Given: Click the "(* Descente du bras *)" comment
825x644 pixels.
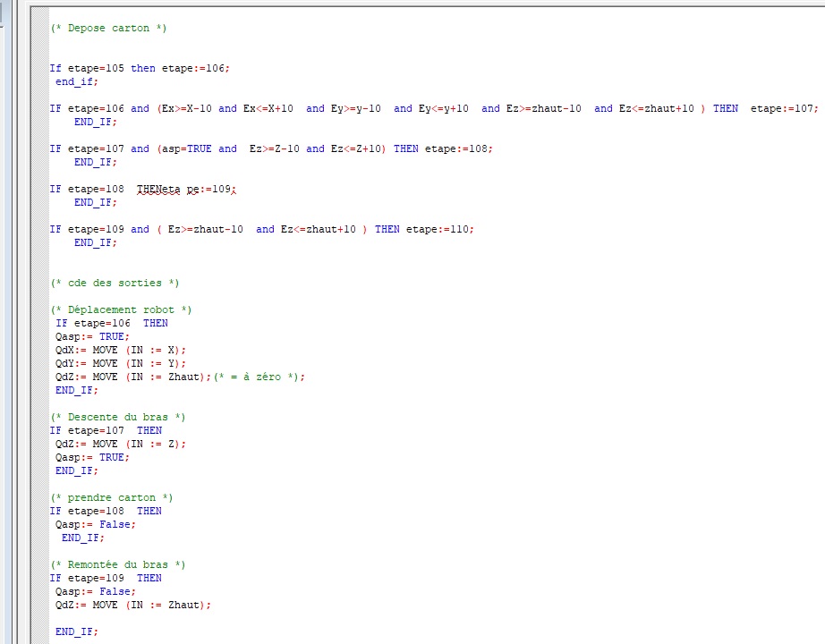Looking at the screenshot, I should pyautogui.click(x=117, y=418).
